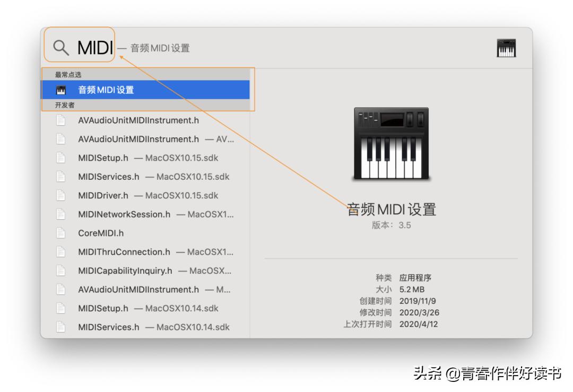The height and width of the screenshot is (392, 573).
Task: Select first AVAudioUnitMIDIInstrument.h result without suffix
Action: pos(145,120)
